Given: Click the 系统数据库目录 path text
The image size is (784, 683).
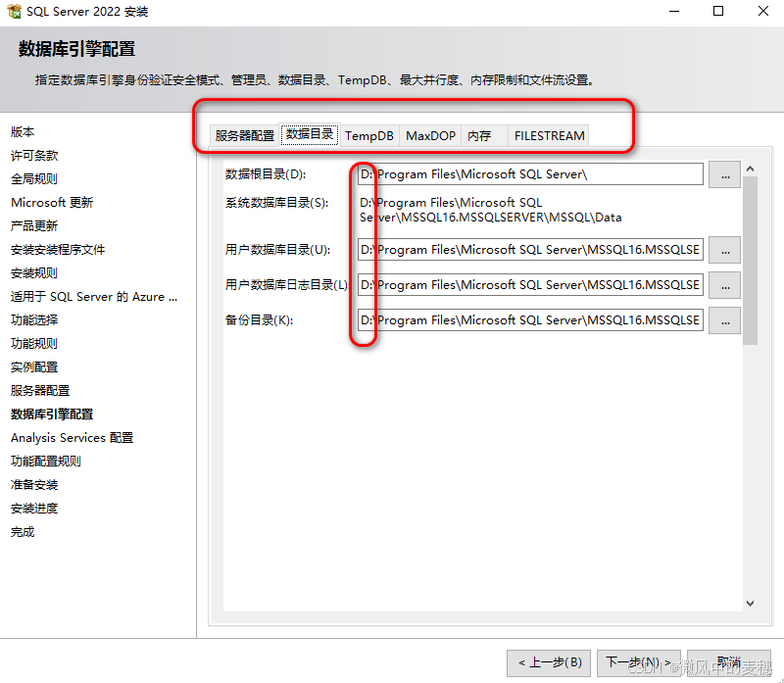Looking at the screenshot, I should pyautogui.click(x=491, y=210).
